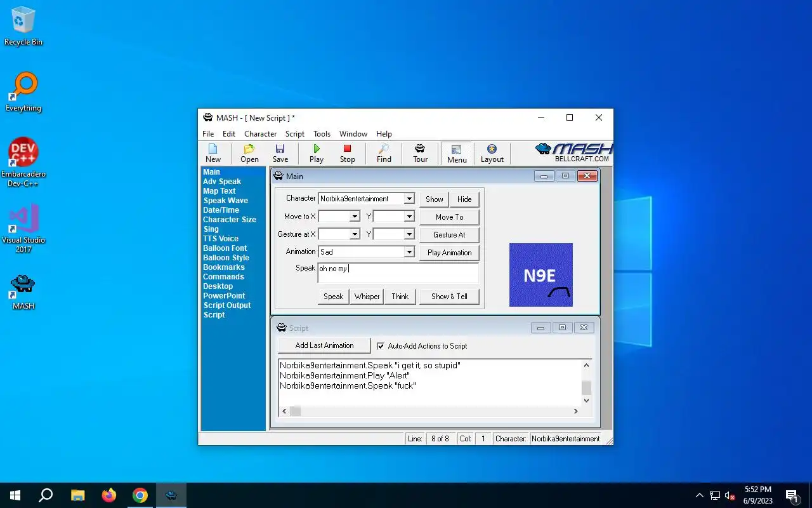Launch Chrome from the taskbar
Viewport: 812px width, 508px height.
point(140,495)
